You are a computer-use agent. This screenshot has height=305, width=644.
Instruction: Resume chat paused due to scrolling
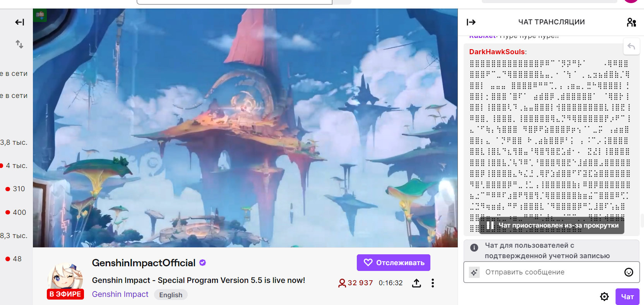(x=552, y=225)
